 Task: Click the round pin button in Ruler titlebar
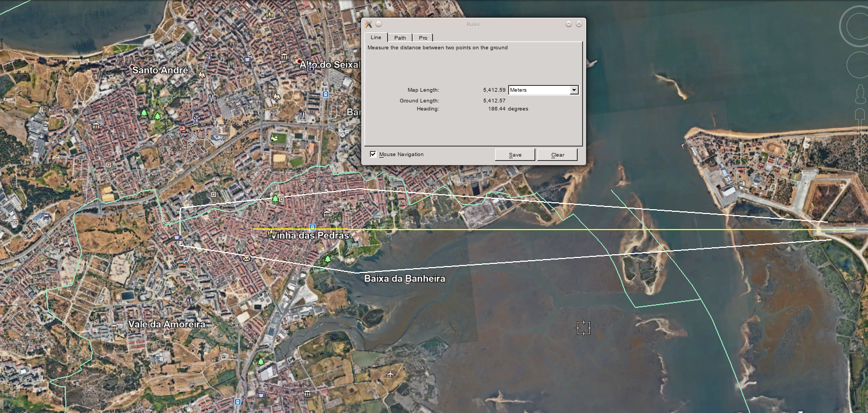tap(378, 24)
